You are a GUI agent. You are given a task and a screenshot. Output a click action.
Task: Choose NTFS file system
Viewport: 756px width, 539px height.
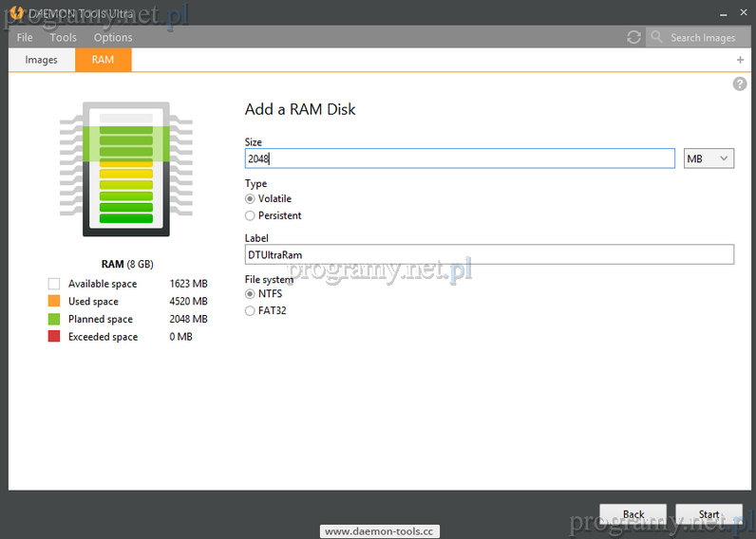pyautogui.click(x=251, y=294)
